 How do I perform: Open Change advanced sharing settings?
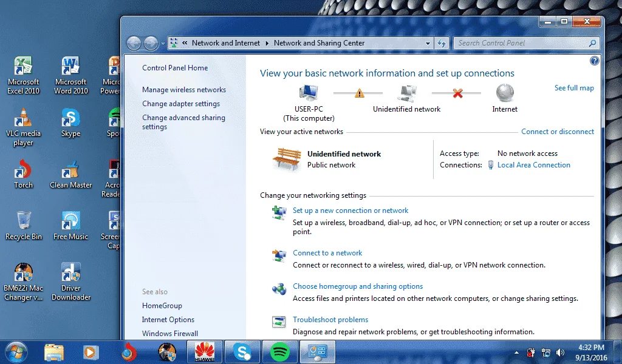pos(183,122)
